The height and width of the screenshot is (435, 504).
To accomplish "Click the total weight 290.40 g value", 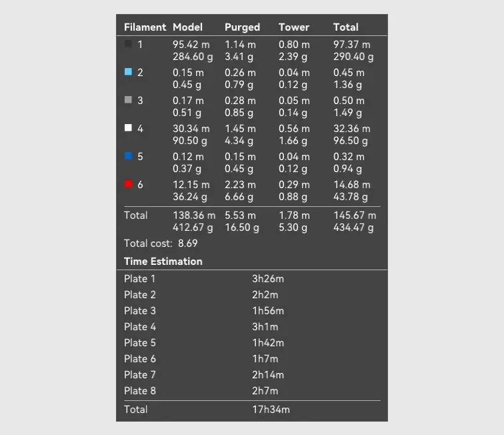I will point(353,57).
